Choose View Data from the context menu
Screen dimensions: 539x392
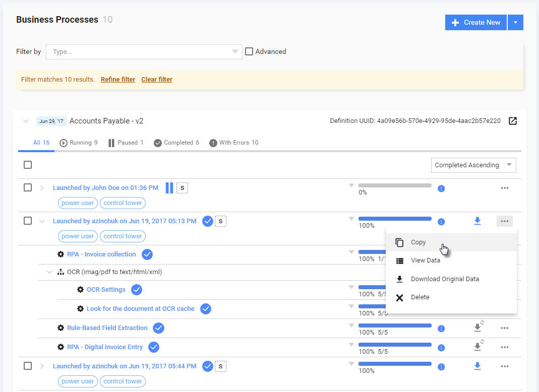[451, 261]
